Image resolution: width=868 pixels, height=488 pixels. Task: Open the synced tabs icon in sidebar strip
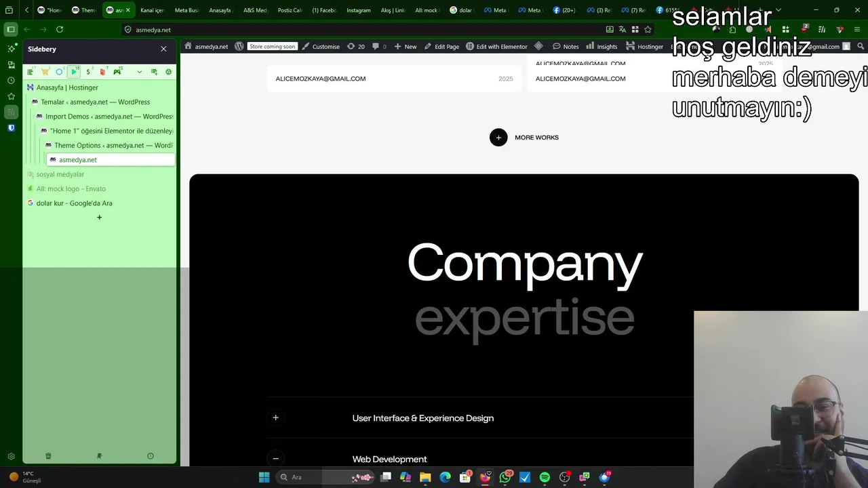[11, 64]
